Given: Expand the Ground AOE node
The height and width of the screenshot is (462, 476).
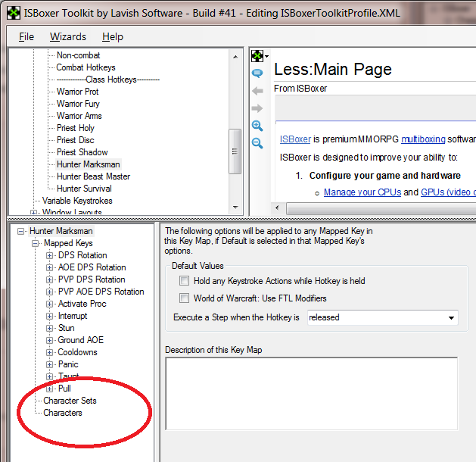Looking at the screenshot, I should pos(49,340).
